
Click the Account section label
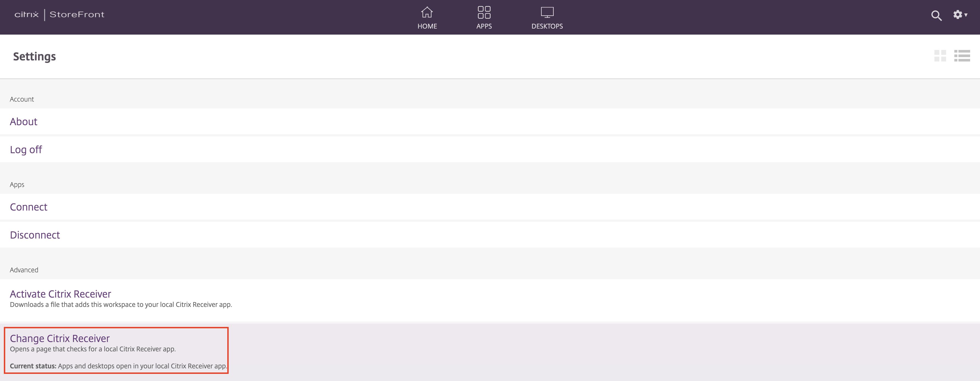pyautogui.click(x=22, y=99)
